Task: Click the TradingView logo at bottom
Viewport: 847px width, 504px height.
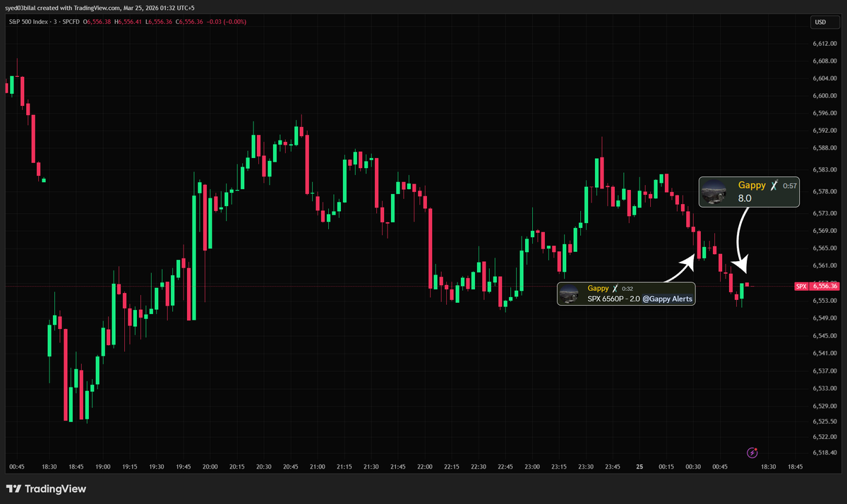Action: [46, 488]
